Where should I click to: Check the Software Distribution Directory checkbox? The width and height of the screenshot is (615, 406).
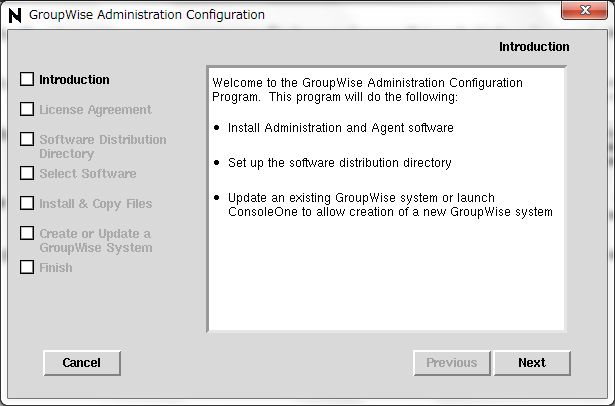pyautogui.click(x=27, y=139)
